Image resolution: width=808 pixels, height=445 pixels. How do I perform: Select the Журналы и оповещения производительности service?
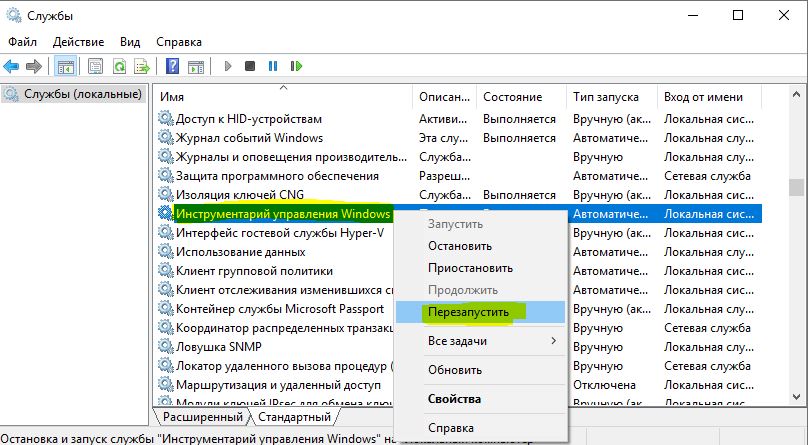[x=291, y=157]
